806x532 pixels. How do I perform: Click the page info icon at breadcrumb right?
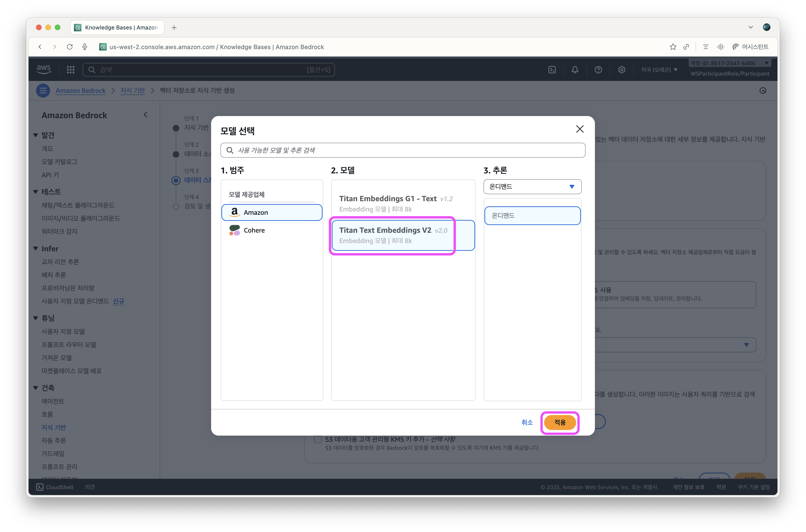click(763, 91)
